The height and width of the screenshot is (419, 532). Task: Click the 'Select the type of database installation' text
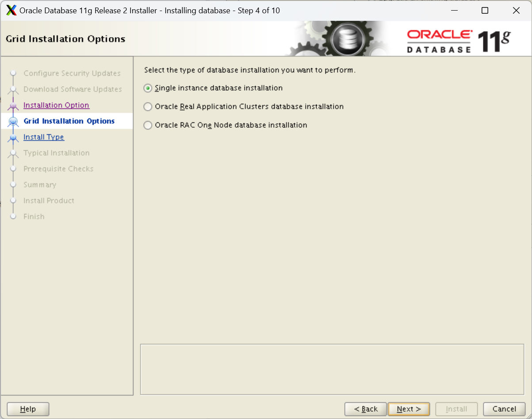(250, 70)
